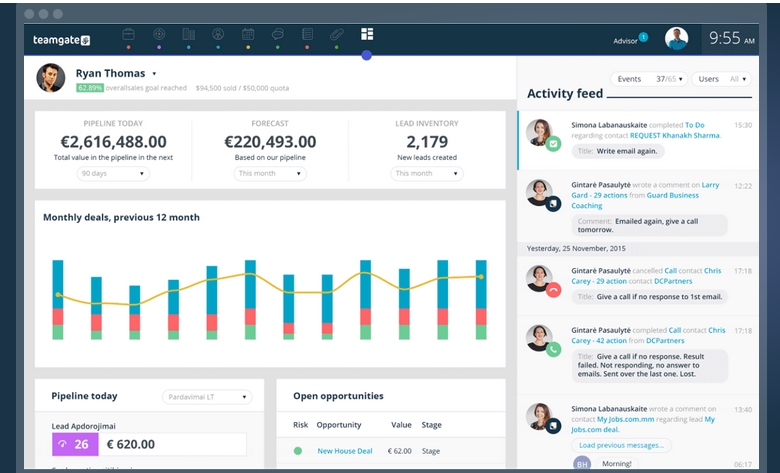Open the Advisor menu item

point(626,41)
